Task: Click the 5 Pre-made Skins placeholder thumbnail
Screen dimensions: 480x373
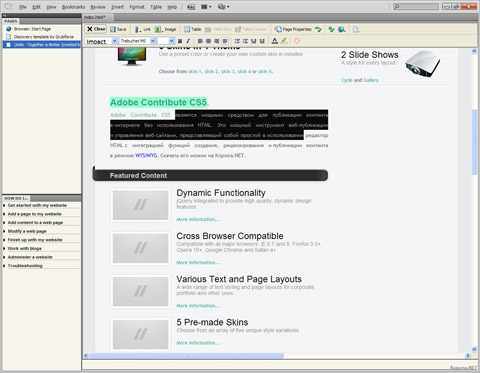Action: click(x=140, y=334)
